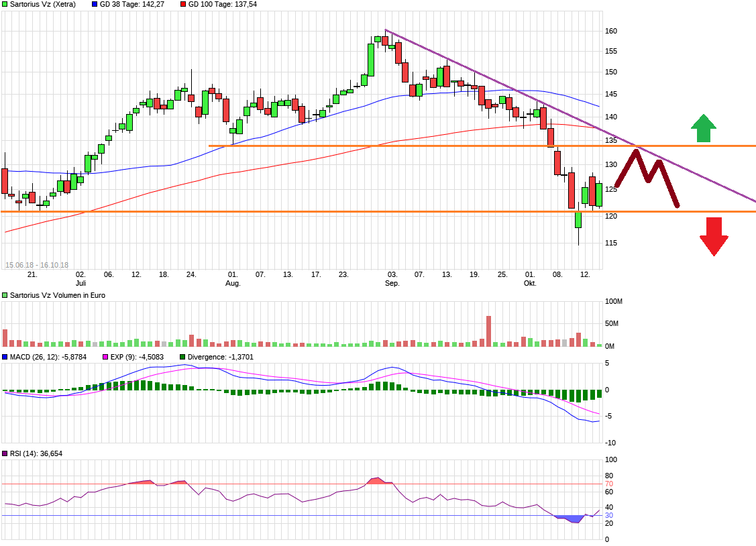This screenshot has width=756, height=546.
Task: Click the red downward arrow
Action: [714, 237]
